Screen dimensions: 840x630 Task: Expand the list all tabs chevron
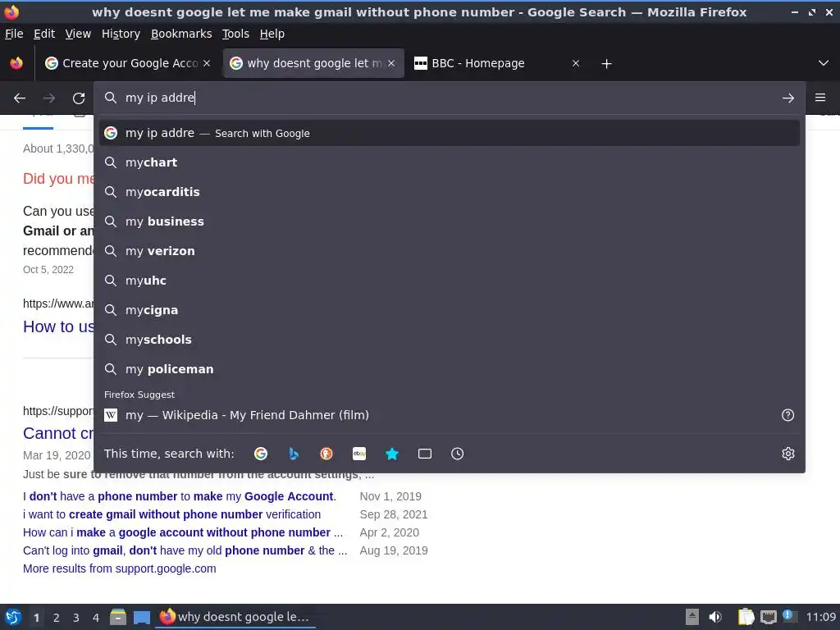tap(824, 63)
